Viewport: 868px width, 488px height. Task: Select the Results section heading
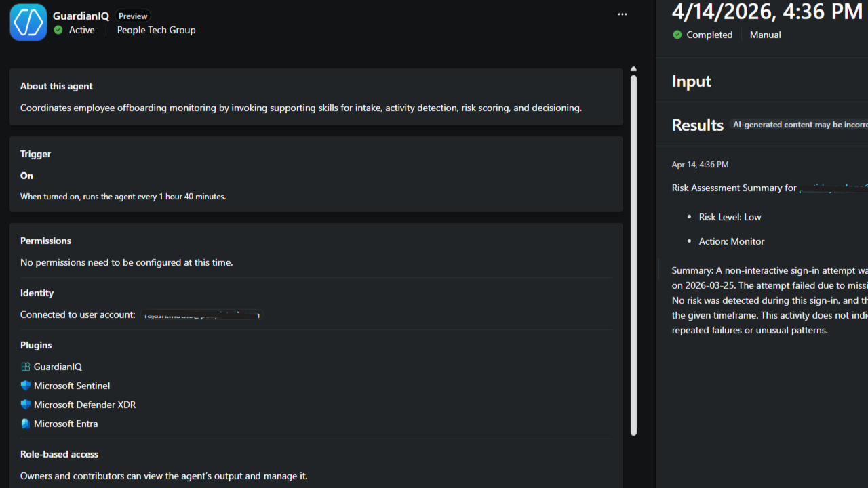[698, 125]
